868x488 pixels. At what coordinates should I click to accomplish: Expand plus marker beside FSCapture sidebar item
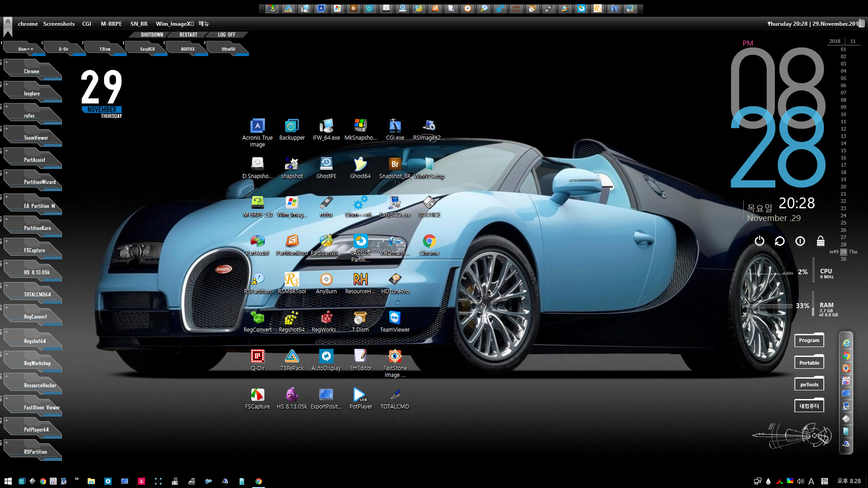click(x=6, y=241)
